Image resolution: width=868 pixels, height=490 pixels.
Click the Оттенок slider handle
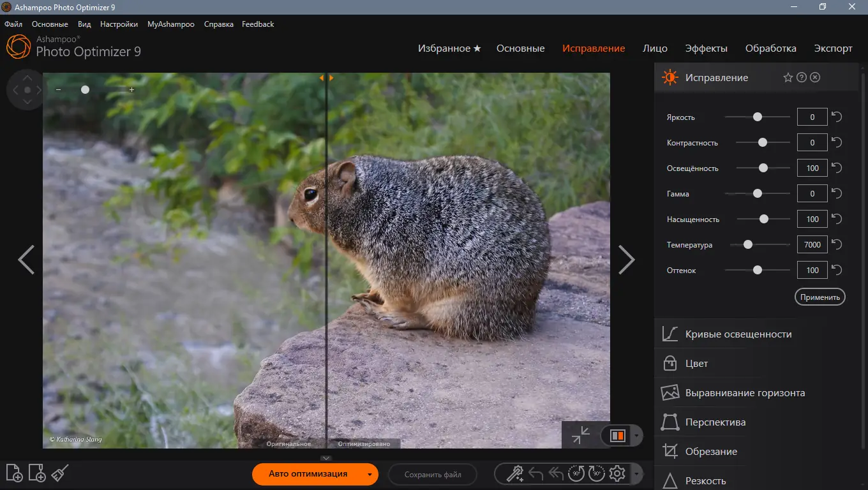(x=758, y=270)
